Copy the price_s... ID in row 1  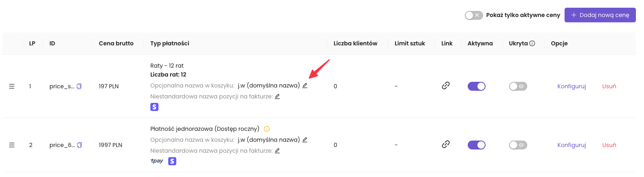79,86
